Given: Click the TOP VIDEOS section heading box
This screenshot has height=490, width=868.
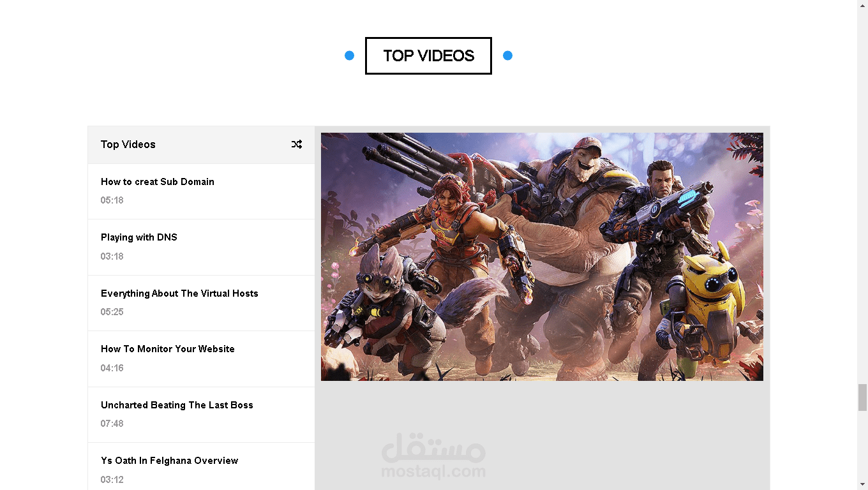Looking at the screenshot, I should click(x=428, y=56).
